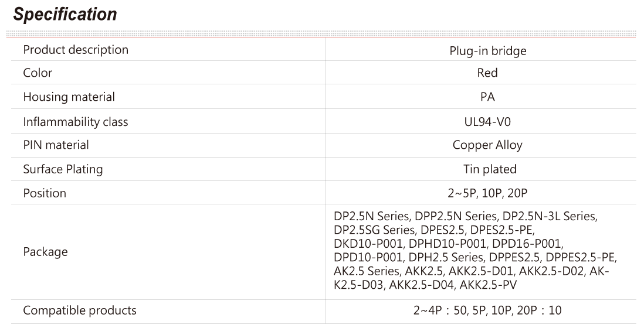The image size is (644, 328).
Task: Click the line starting DPD10-P001
Action: tap(476, 258)
